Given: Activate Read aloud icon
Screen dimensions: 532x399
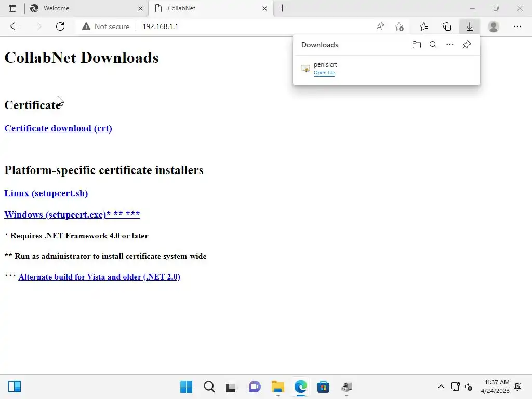Looking at the screenshot, I should tap(380, 26).
